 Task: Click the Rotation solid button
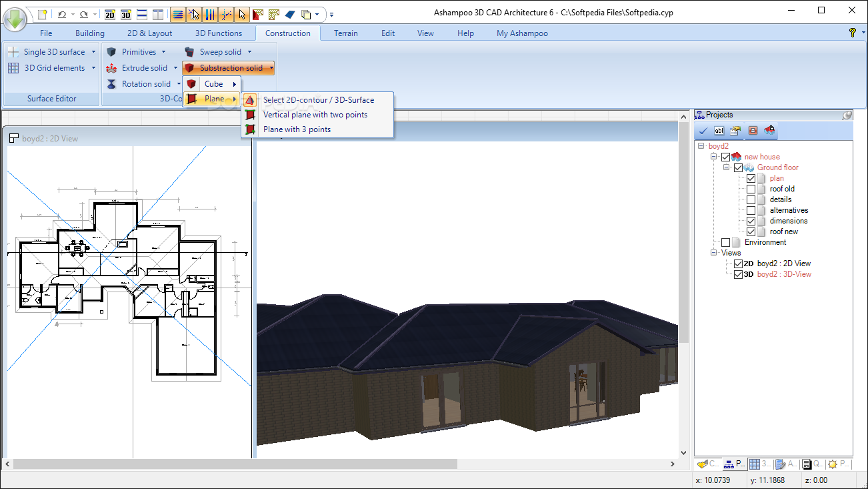[143, 84]
